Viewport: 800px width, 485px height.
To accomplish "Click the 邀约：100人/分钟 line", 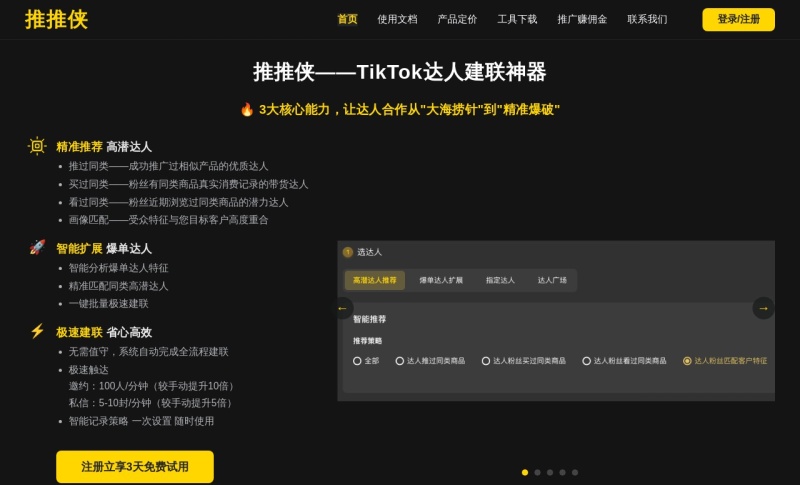I will coord(152,386).
